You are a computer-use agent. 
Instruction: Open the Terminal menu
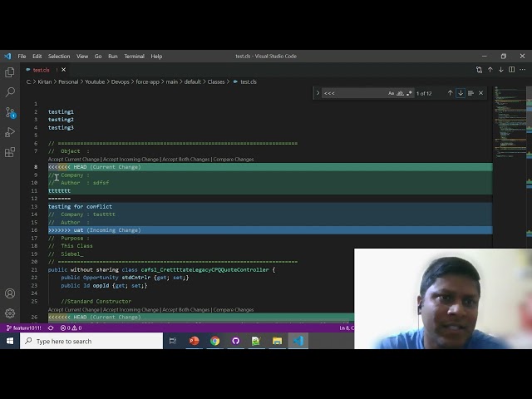pyautogui.click(x=134, y=57)
